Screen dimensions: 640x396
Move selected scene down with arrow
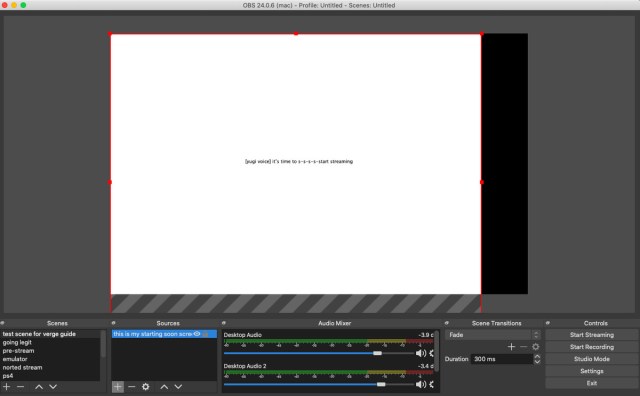[53, 387]
